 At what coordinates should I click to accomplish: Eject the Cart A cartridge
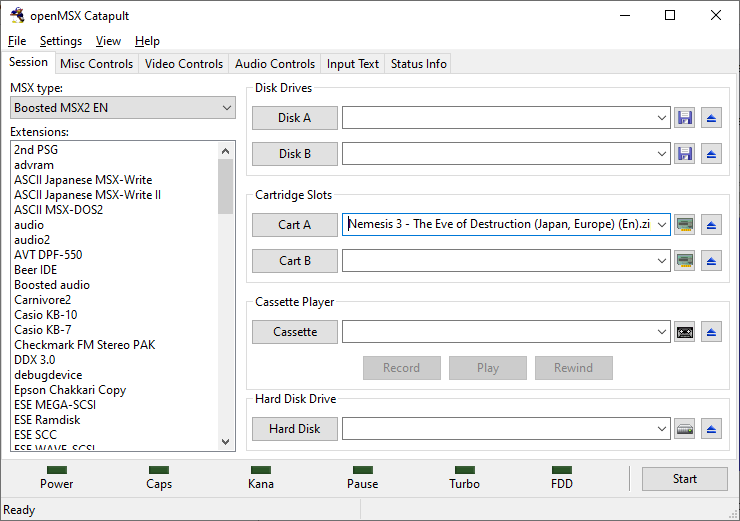(711, 225)
